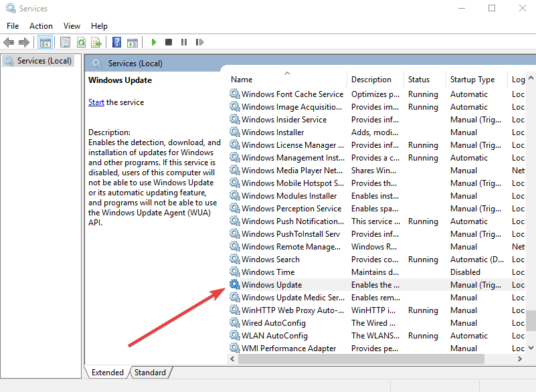Select WinHTTP Web Proxy Auto-Discovery name
This screenshot has width=536, height=392.
(x=292, y=310)
